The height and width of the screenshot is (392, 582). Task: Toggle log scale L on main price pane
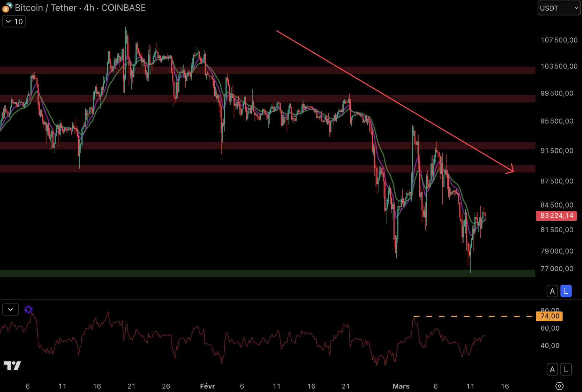click(x=566, y=291)
